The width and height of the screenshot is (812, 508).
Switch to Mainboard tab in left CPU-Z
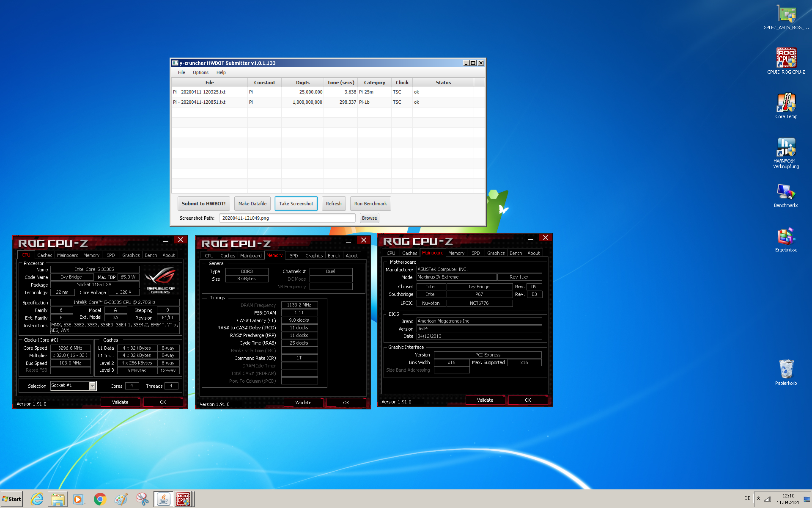(68, 255)
